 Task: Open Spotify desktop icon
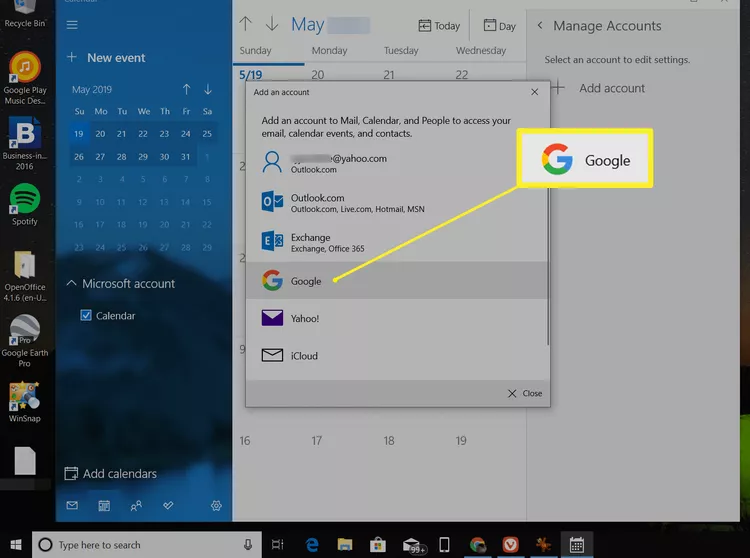[25, 205]
